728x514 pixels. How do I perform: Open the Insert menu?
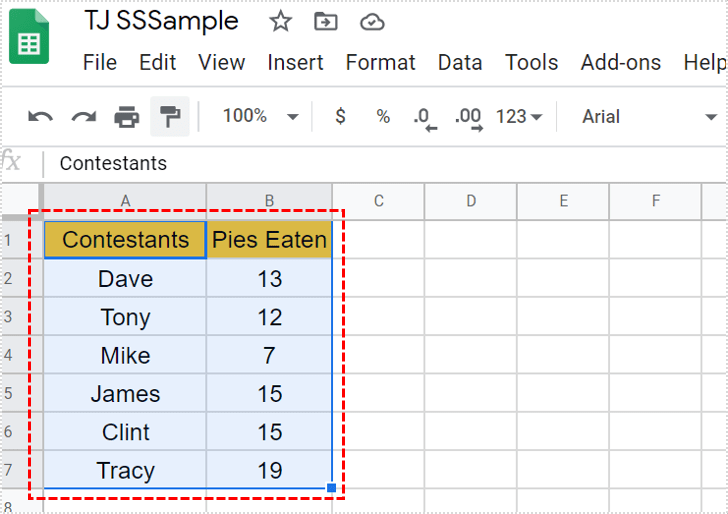tap(295, 62)
